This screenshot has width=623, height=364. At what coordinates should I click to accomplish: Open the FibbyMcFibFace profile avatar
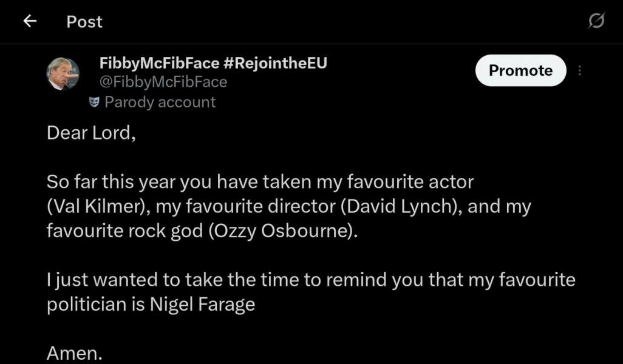tap(63, 73)
